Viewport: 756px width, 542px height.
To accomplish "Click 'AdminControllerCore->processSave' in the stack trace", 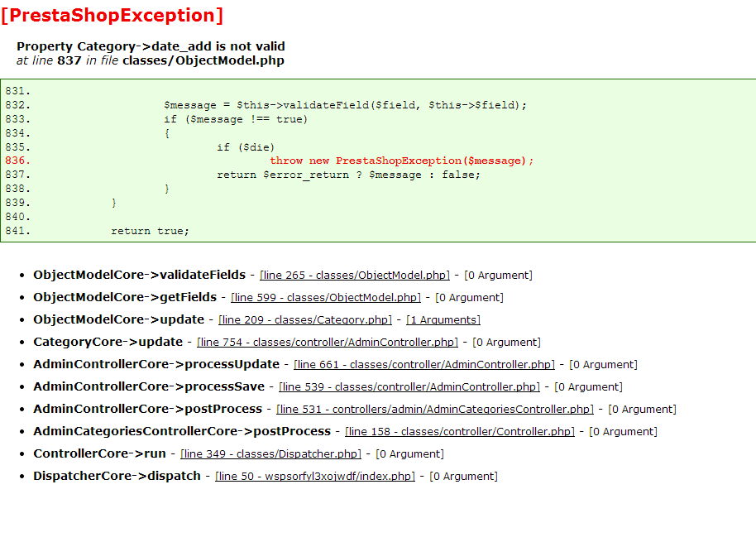I will pos(149,386).
